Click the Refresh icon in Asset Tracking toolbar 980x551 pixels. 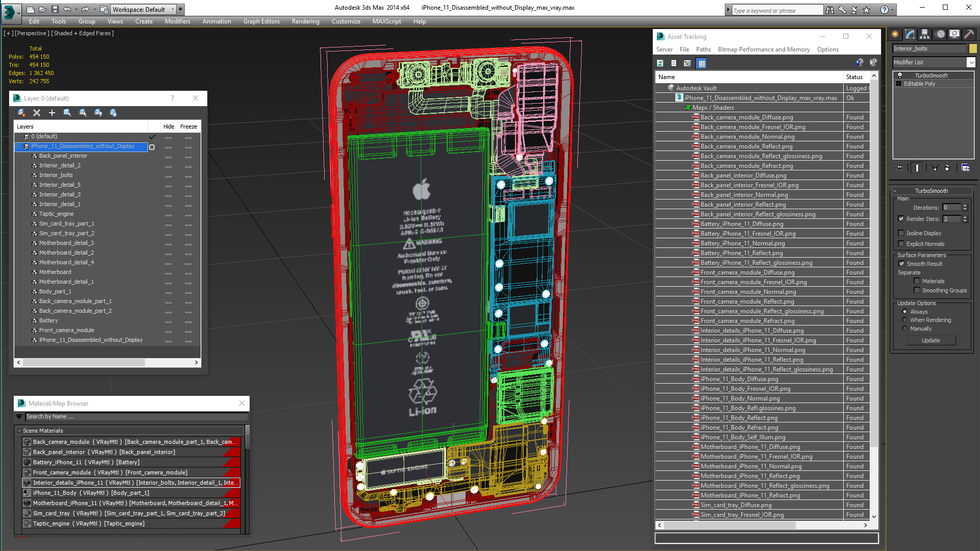point(660,63)
